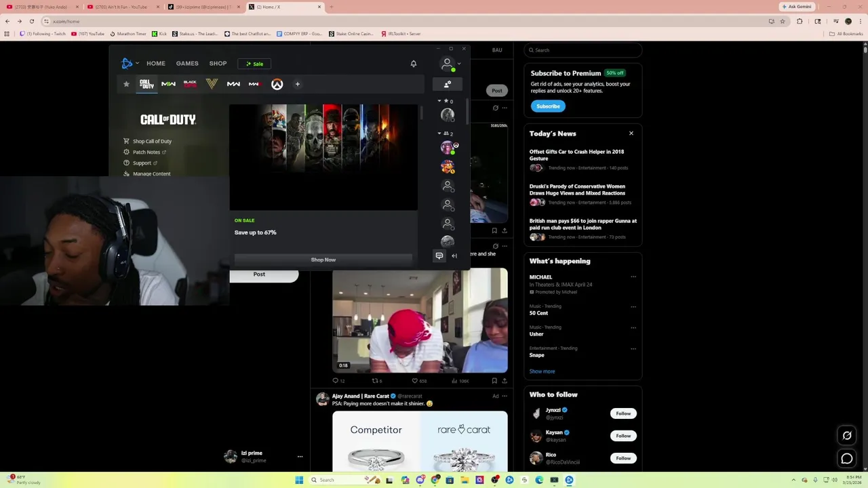Collapse the favorites friends group
Screen dimensions: 868x488
pos(439,101)
